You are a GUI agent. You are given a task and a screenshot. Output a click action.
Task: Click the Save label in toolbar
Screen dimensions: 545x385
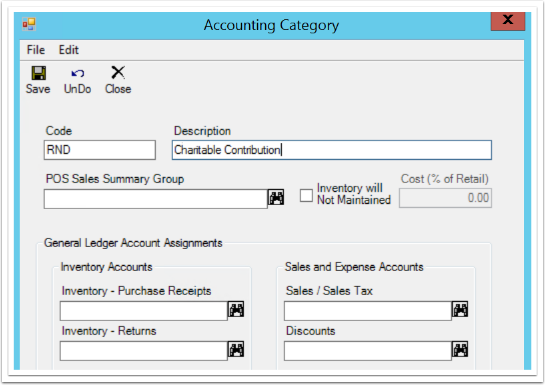click(x=38, y=89)
